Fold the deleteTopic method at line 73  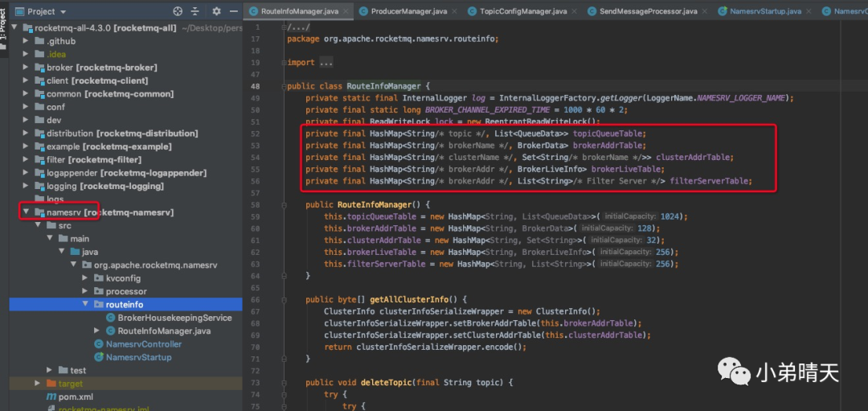(x=284, y=383)
